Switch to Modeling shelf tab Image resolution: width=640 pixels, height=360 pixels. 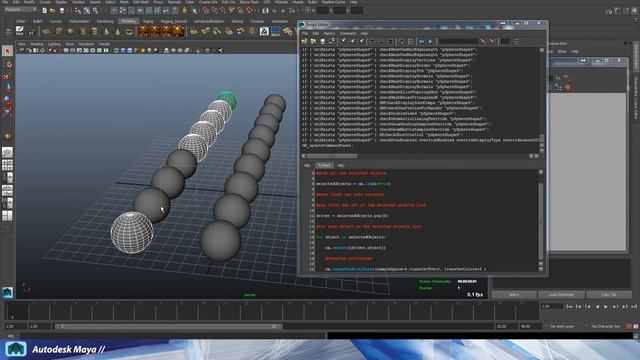tap(129, 21)
